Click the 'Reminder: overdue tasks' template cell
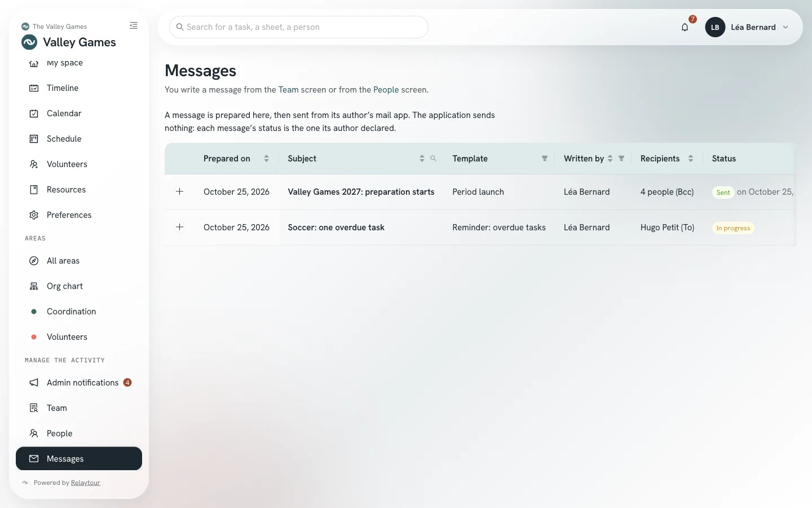Screen dimensions: 812x508 pos(499,227)
